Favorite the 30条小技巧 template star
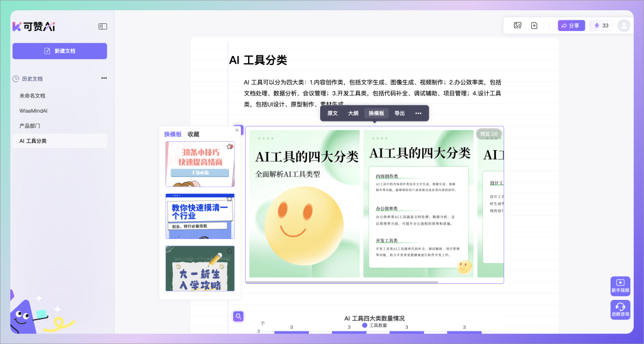This screenshot has width=644, height=344. coord(230,146)
